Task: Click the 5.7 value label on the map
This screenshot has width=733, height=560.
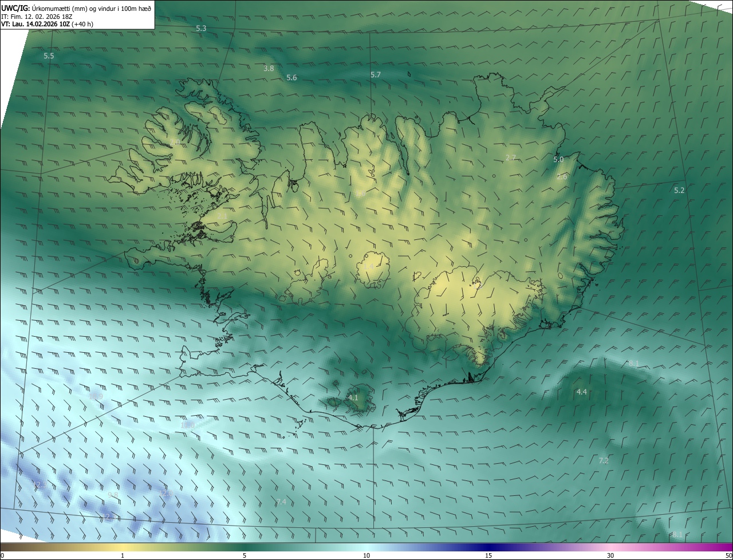Action: (375, 74)
